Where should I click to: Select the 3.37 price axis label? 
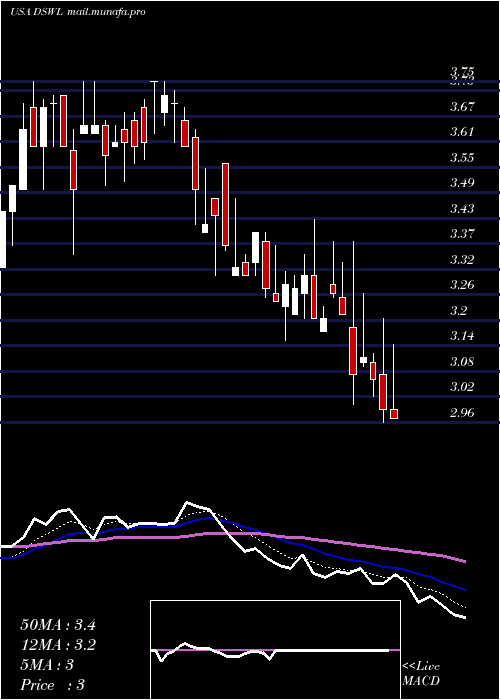(462, 233)
